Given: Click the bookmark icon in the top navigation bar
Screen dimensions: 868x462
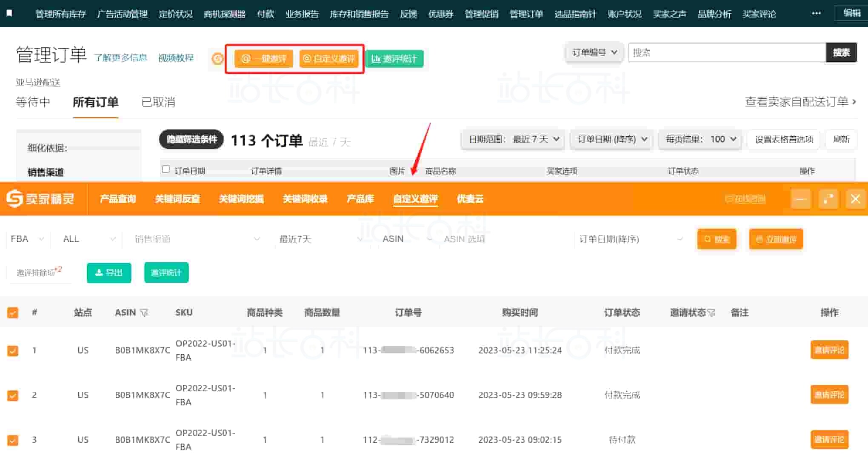Looking at the screenshot, I should [9, 13].
